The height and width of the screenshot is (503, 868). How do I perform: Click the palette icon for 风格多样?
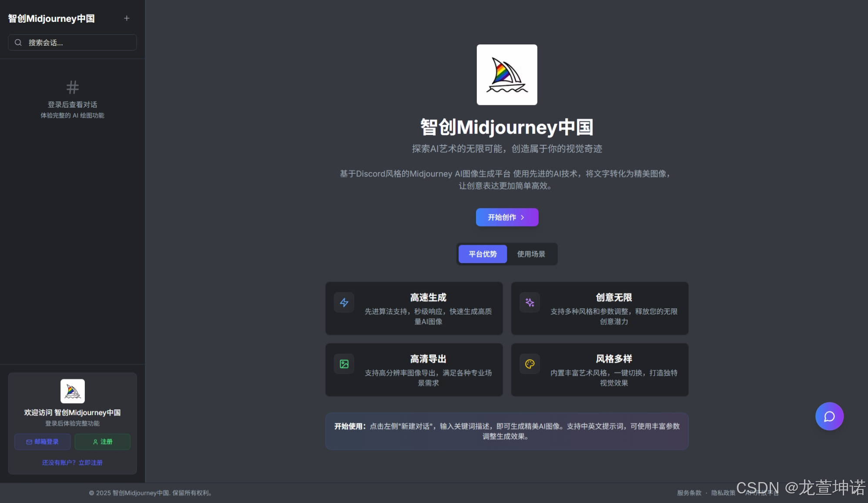click(530, 364)
